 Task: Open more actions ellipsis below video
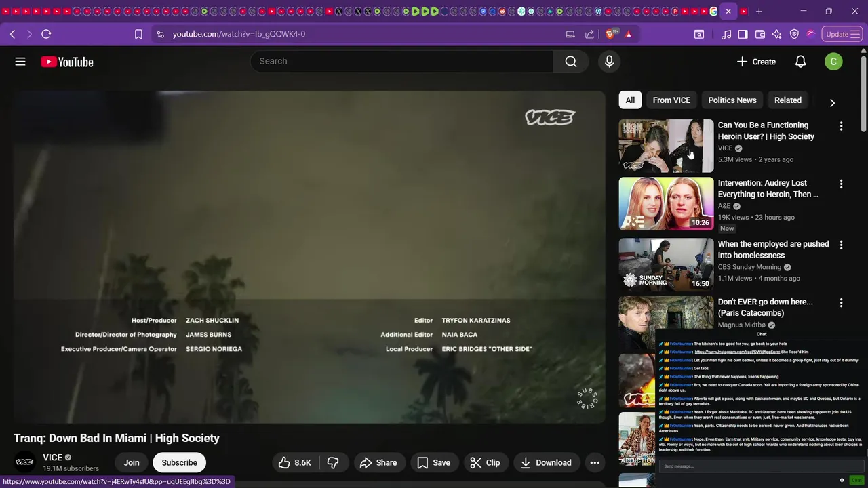coord(595,462)
